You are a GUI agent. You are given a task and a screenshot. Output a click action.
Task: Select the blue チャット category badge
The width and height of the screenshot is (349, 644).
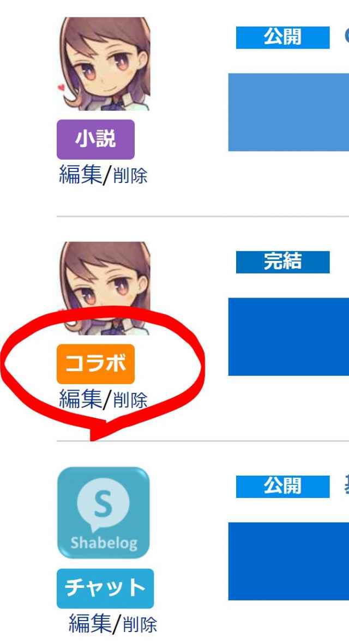click(105, 588)
